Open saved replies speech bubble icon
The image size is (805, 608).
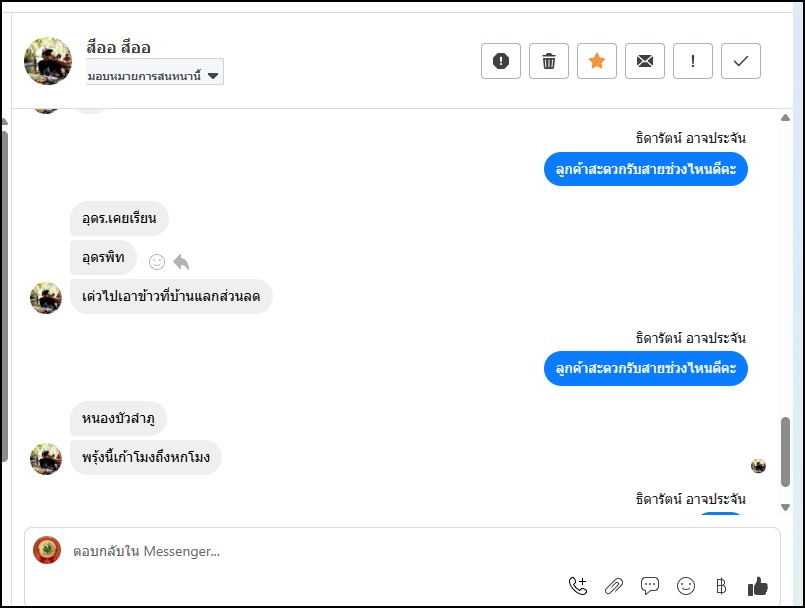click(650, 586)
